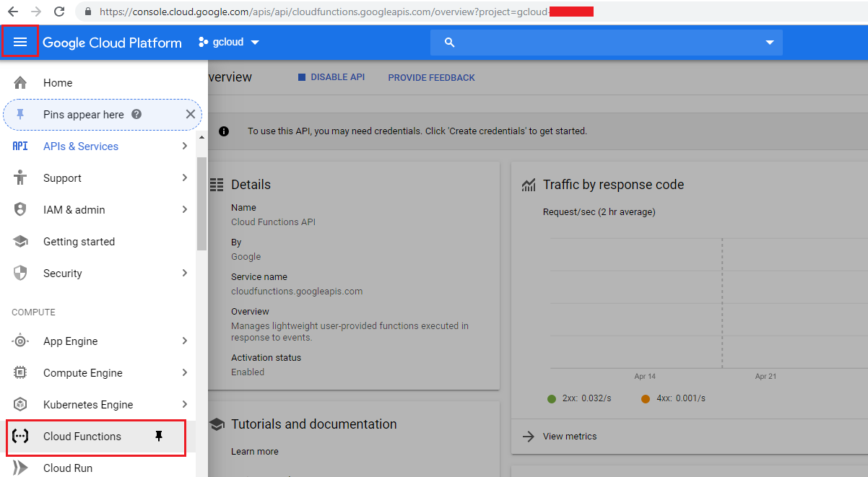Click the pin icon in Pins appear here

tap(20, 114)
